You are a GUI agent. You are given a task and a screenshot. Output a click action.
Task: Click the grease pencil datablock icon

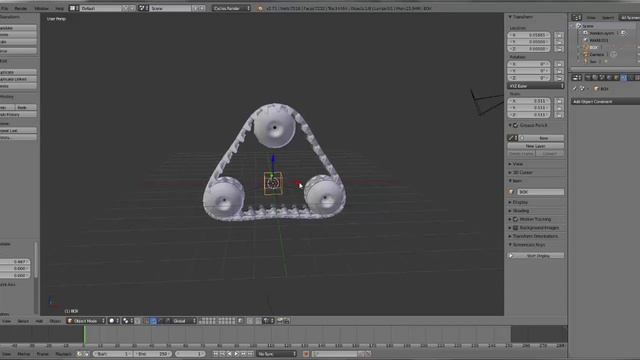(x=512, y=138)
